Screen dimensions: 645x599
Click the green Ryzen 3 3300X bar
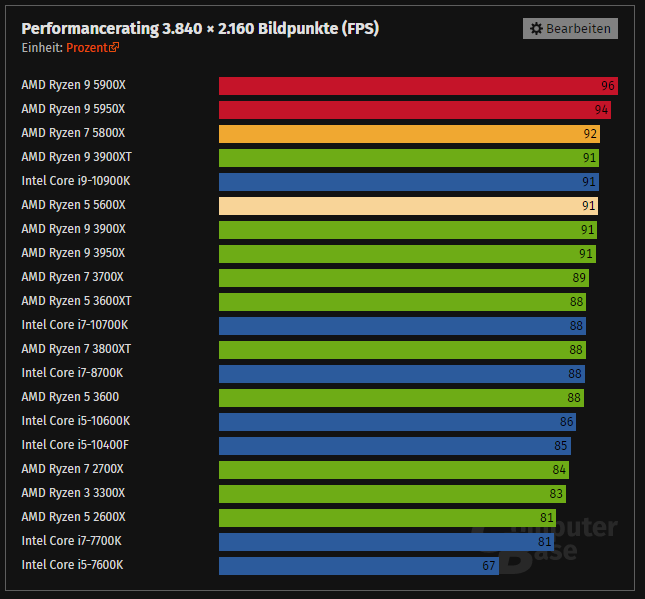click(392, 494)
